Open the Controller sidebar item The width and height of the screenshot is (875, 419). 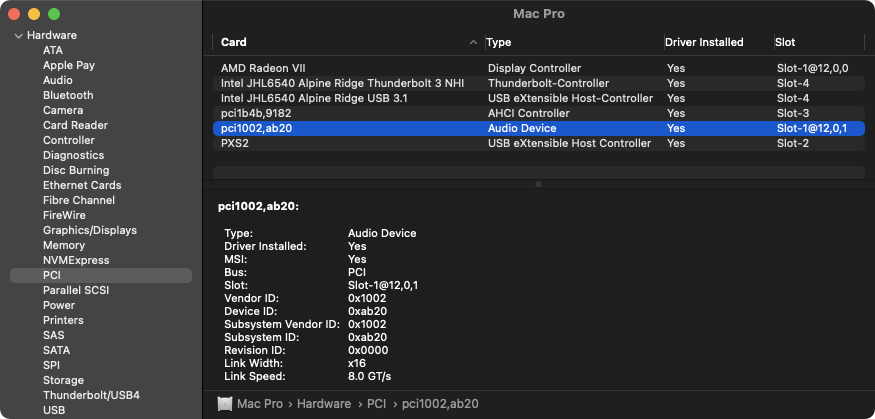[69, 141]
